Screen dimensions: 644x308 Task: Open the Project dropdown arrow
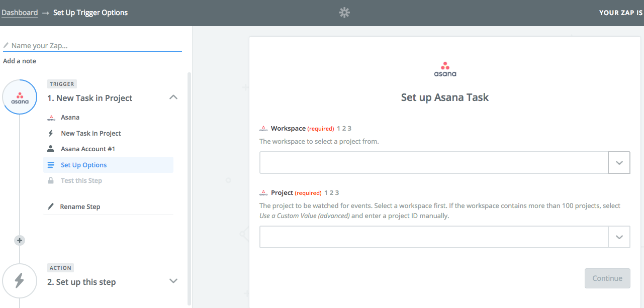619,237
